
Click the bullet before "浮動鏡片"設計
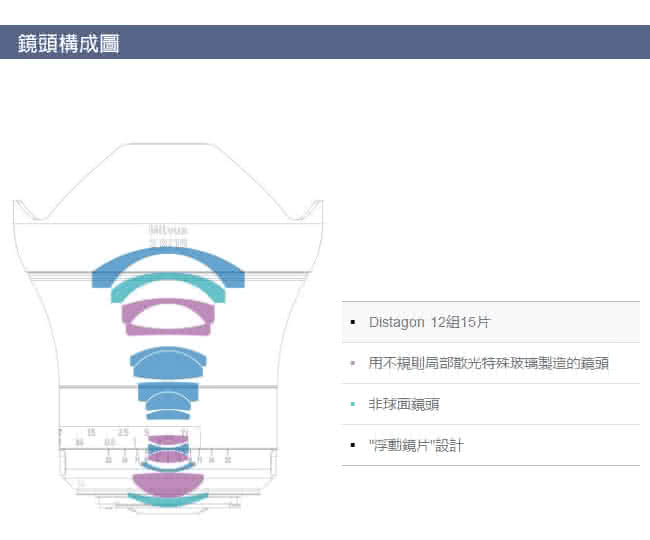[x=353, y=445]
